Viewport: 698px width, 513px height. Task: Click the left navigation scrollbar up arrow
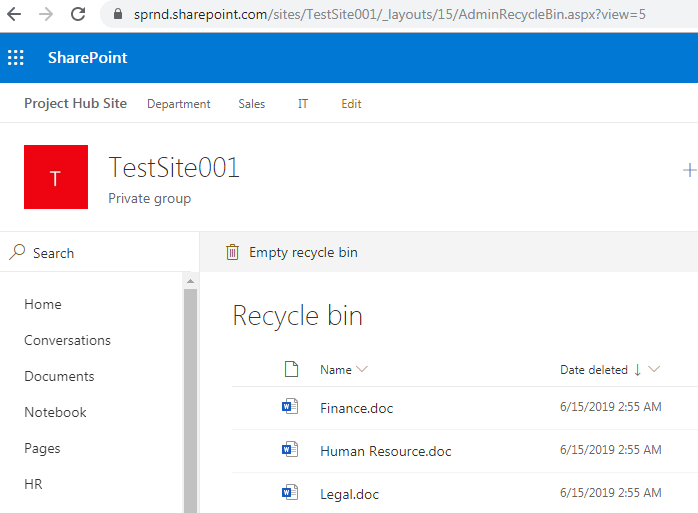click(x=191, y=281)
